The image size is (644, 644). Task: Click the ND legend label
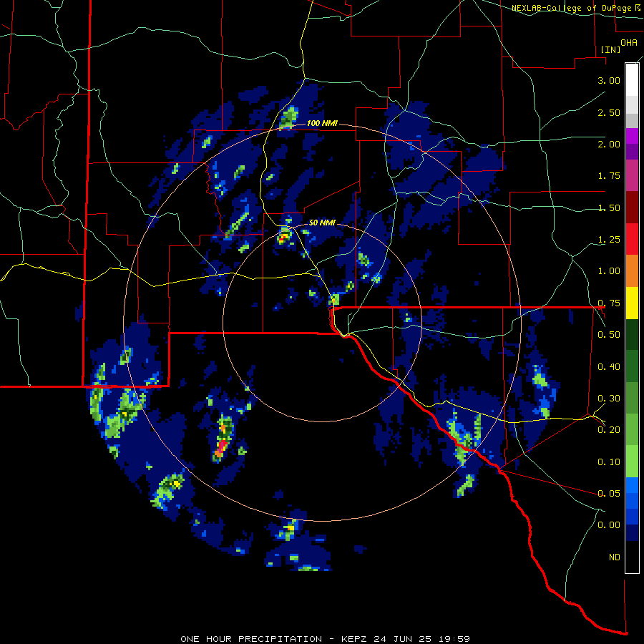pyautogui.click(x=615, y=557)
